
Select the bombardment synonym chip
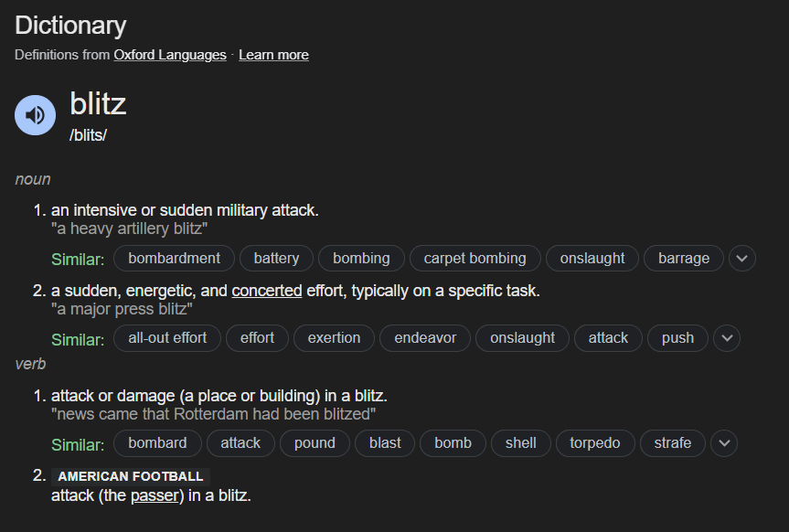pos(174,259)
